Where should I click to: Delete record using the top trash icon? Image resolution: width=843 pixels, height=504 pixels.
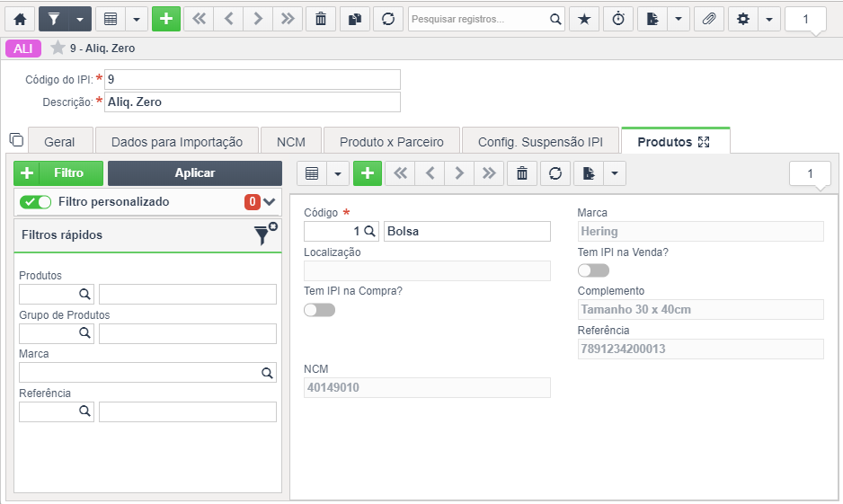click(x=321, y=20)
